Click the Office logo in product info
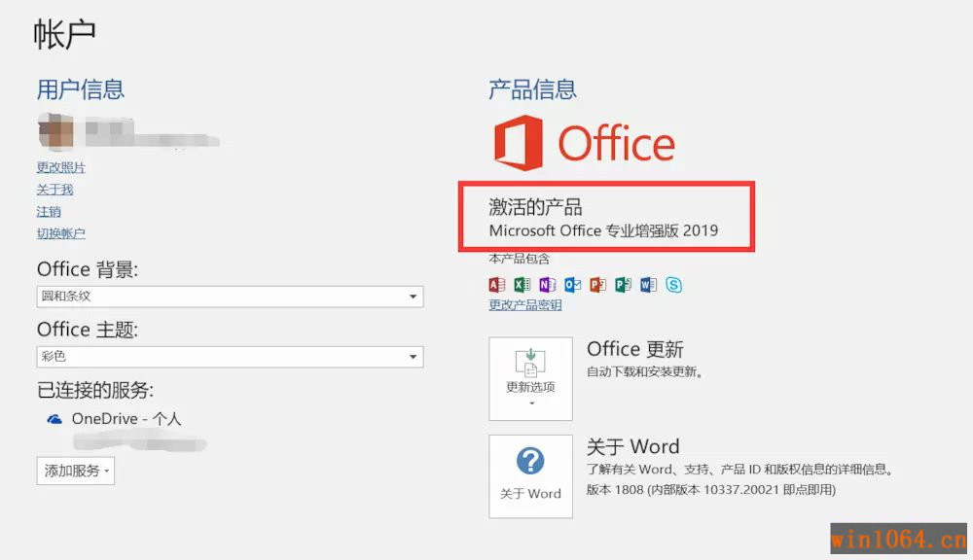The width and height of the screenshot is (973, 560). (585, 143)
